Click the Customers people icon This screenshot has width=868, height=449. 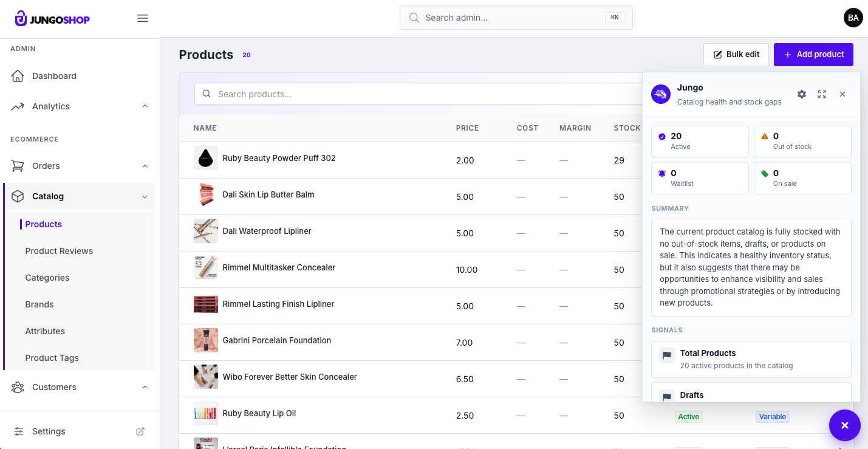coord(18,387)
